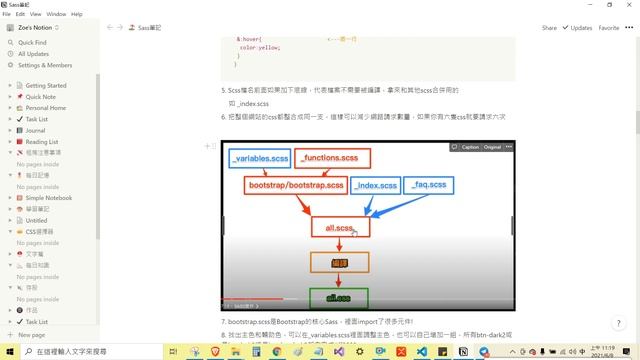Mark page as Favorite
The image size is (640, 360).
point(609,28)
